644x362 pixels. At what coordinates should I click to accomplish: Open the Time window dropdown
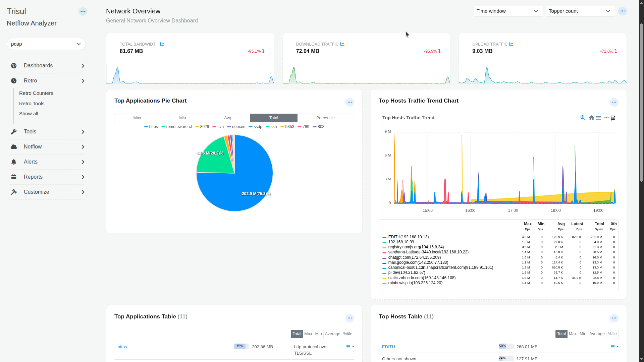(x=508, y=11)
